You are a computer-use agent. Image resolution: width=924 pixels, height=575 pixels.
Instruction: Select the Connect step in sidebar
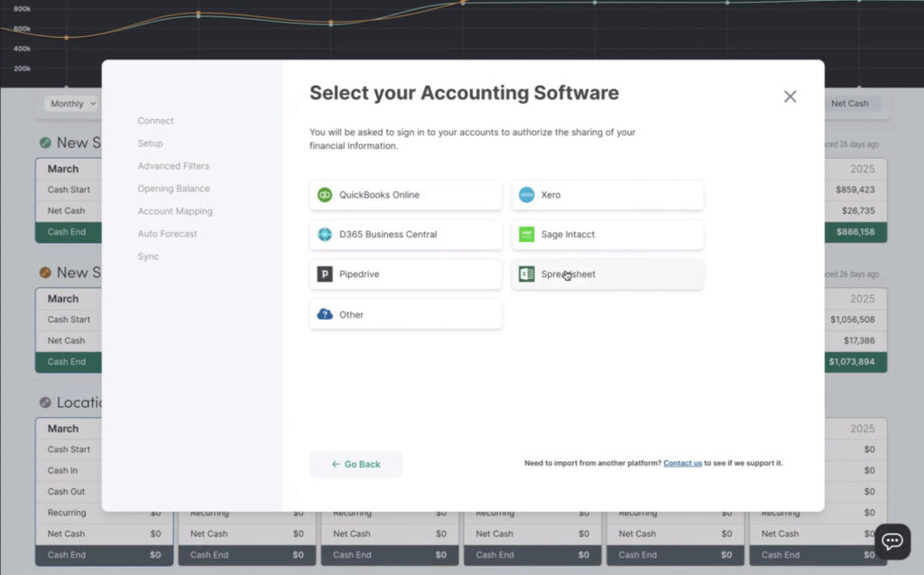[x=155, y=120]
